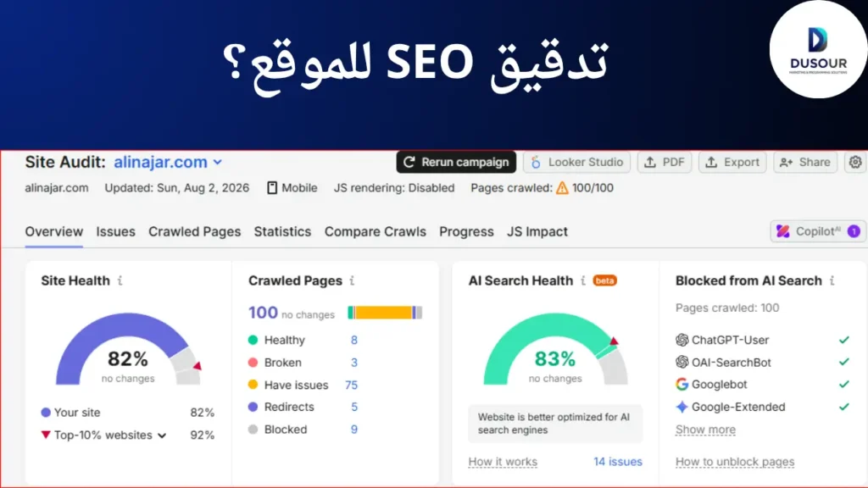Click 'JS rendering: Disabled' text
This screenshot has height=488, width=868.
click(394, 188)
